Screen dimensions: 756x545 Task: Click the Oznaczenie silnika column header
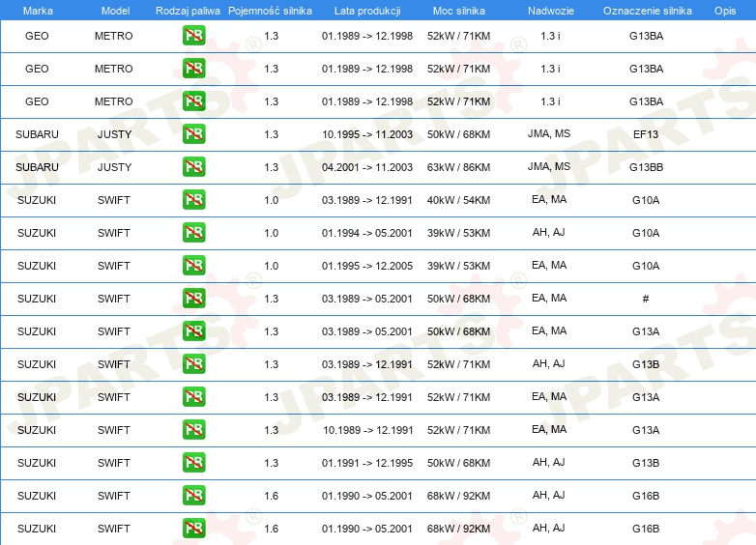coord(647,11)
